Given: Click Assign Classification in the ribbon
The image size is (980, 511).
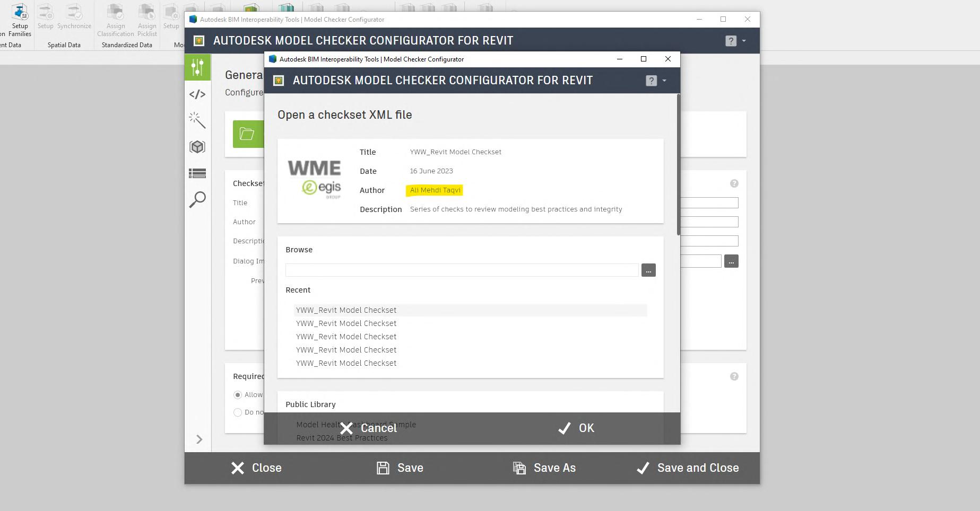Looking at the screenshot, I should click(x=115, y=19).
